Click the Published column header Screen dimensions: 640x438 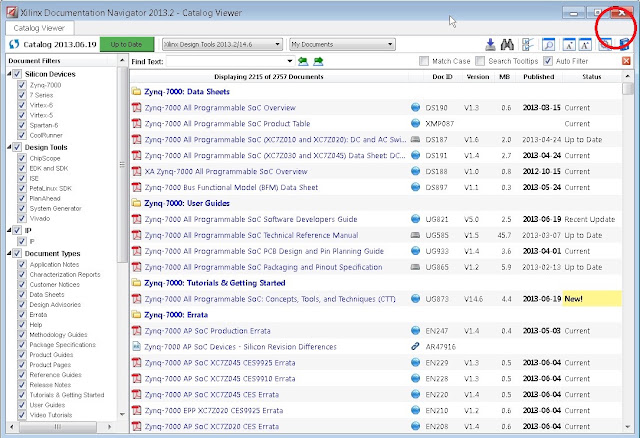tap(538, 76)
